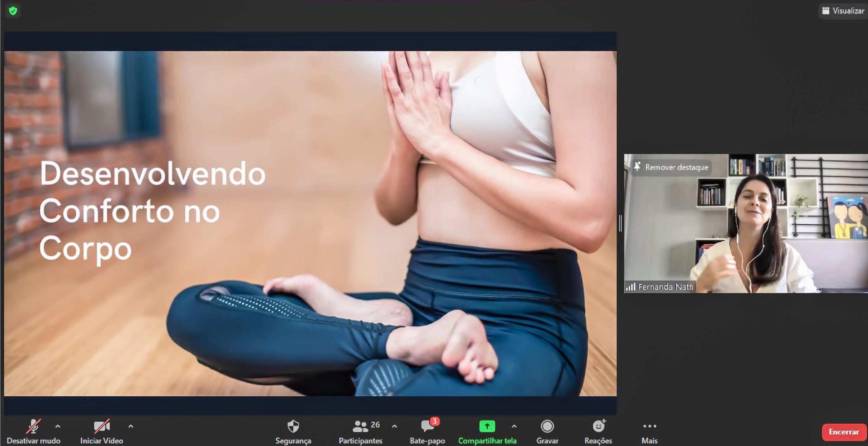Open the Mais three-dots menu
Viewport: 868px width, 446px height.
(649, 426)
